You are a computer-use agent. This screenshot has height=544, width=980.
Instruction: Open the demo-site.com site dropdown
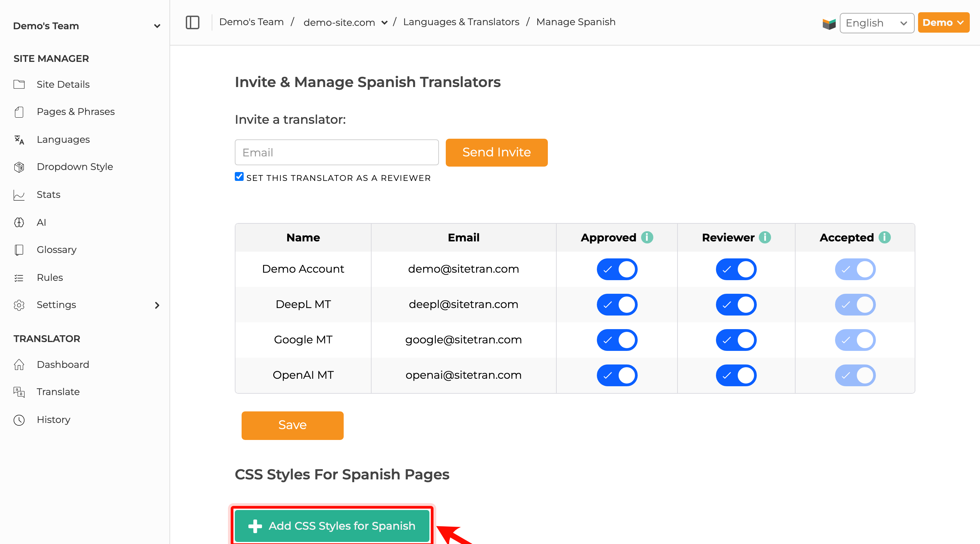pyautogui.click(x=345, y=22)
